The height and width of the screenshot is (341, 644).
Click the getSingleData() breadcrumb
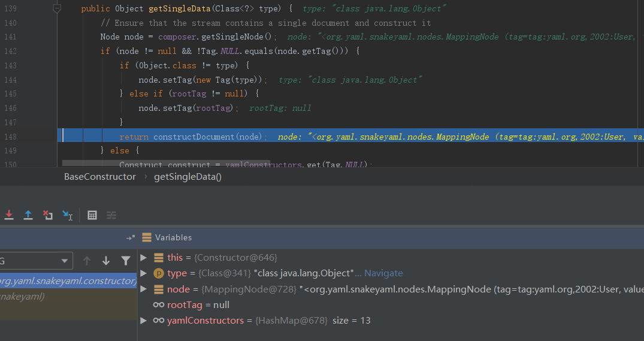pos(188,177)
